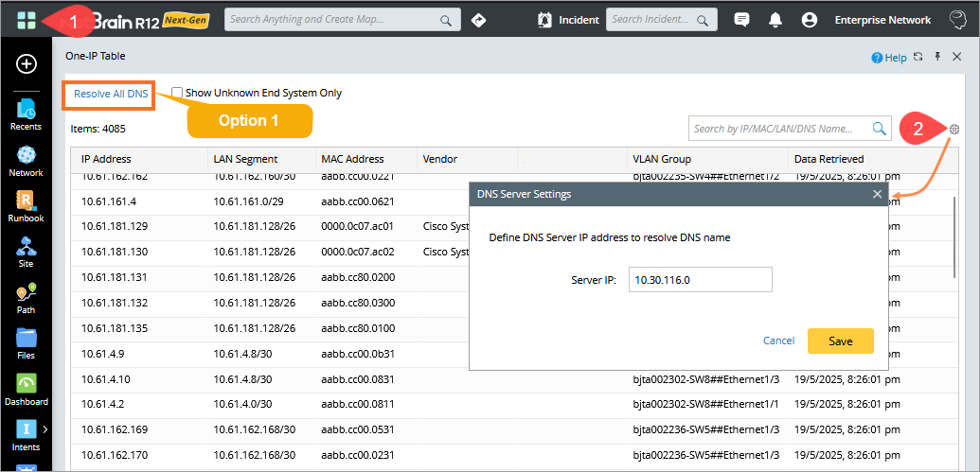Click MAC address 0000.0c07.ac01

coord(358,227)
